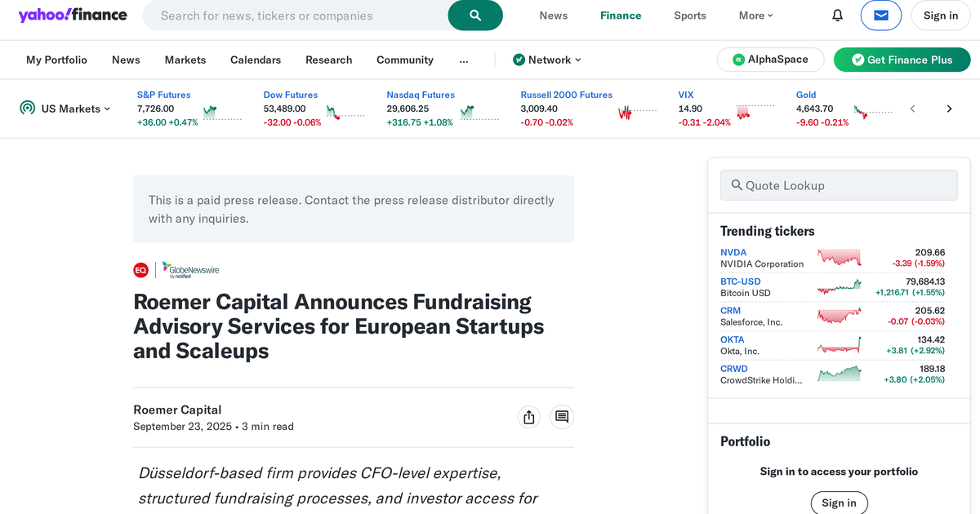Click Get Finance Plus button
980x514 pixels.
902,60
